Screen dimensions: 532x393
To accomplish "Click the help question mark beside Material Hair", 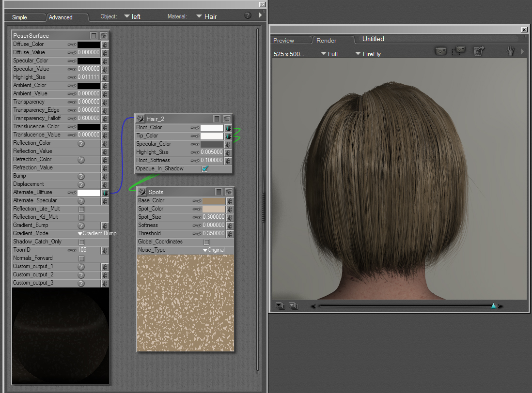I will coord(248,15).
